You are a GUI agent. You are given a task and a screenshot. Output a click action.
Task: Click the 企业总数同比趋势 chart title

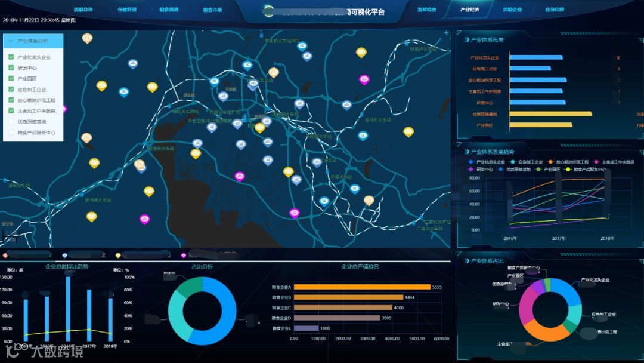click(x=67, y=267)
